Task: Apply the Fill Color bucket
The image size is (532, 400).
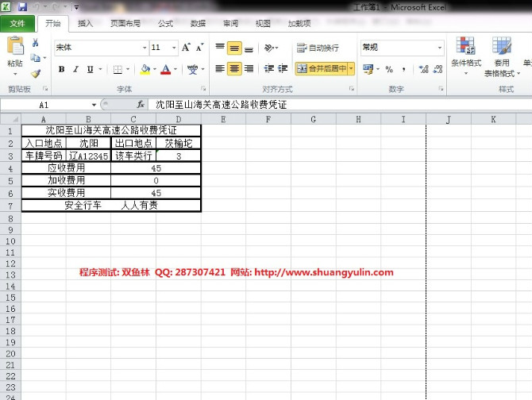Action: 145,70
